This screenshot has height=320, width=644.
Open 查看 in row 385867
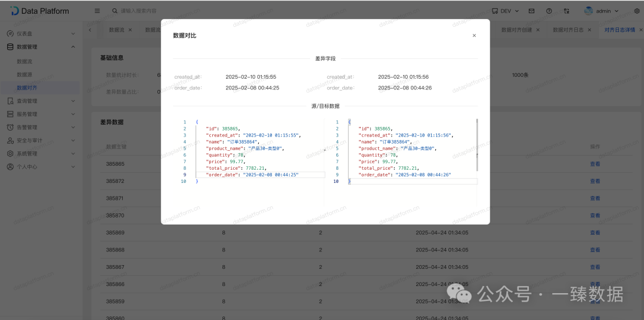pyautogui.click(x=595, y=267)
